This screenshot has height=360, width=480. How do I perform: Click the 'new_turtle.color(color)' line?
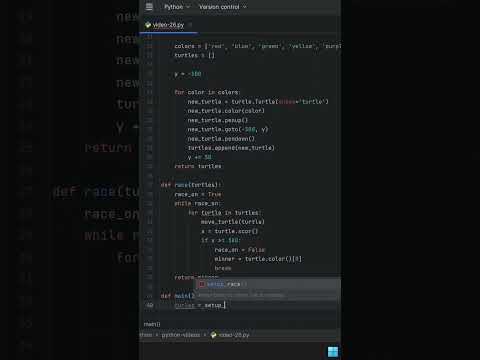(226, 111)
